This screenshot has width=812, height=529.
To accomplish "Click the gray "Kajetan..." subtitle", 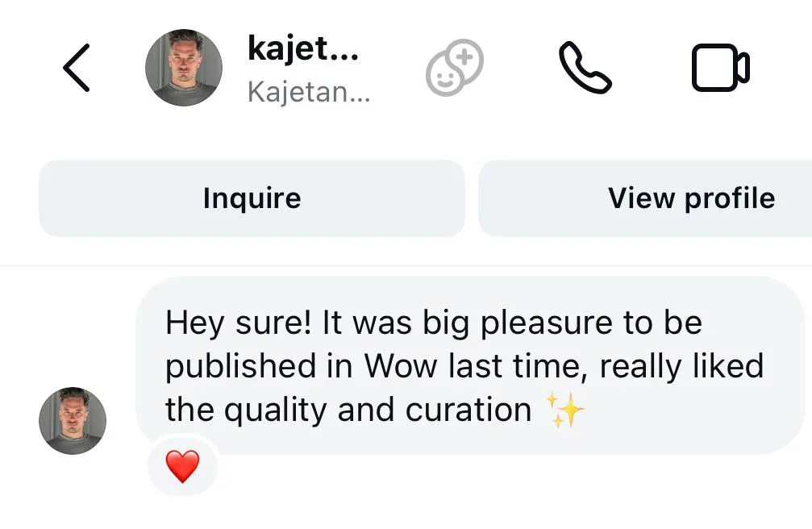I will [308, 92].
